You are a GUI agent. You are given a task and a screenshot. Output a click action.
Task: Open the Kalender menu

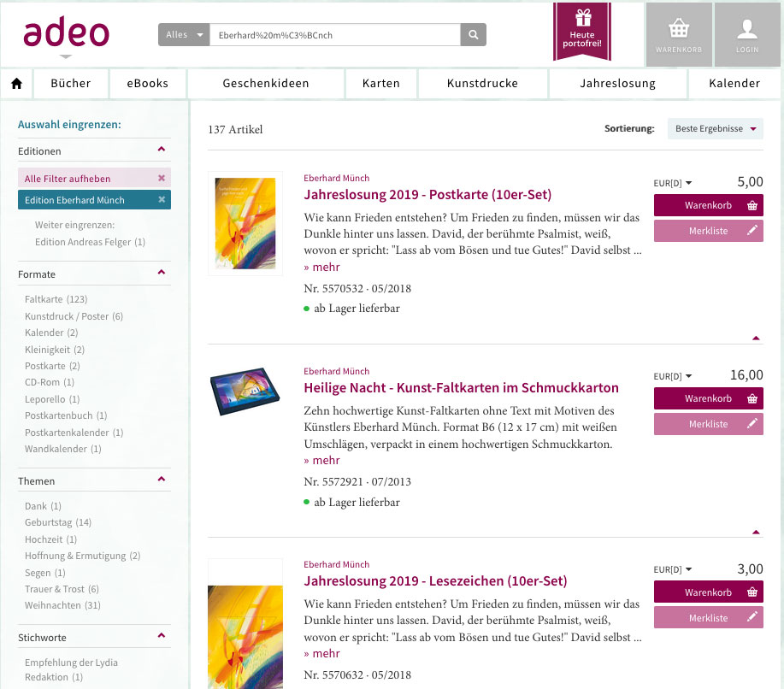pyautogui.click(x=734, y=84)
